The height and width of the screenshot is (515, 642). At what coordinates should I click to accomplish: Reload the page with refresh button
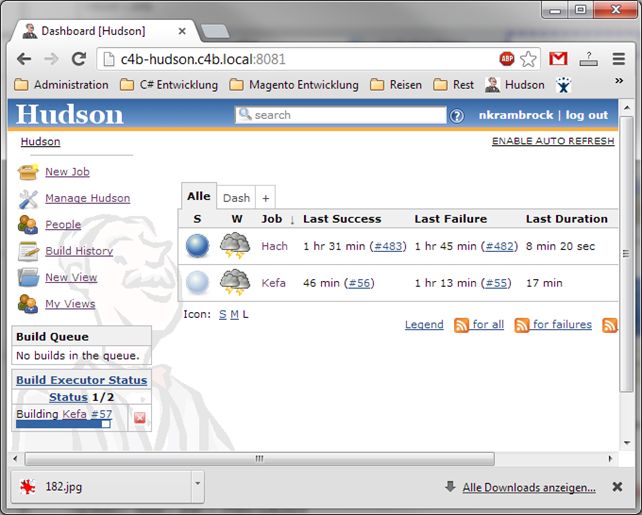(x=79, y=59)
